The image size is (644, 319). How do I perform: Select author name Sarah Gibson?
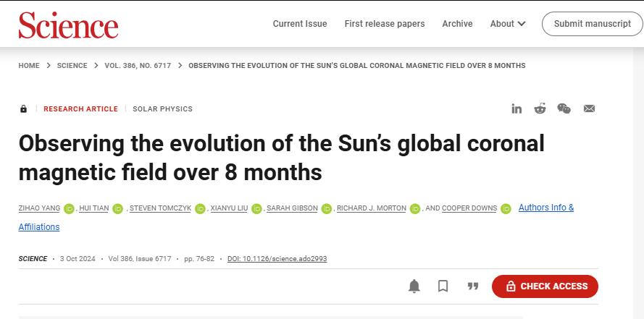click(x=292, y=208)
